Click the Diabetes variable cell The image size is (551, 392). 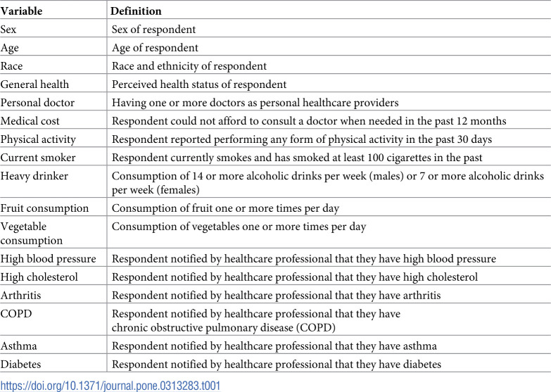20,364
